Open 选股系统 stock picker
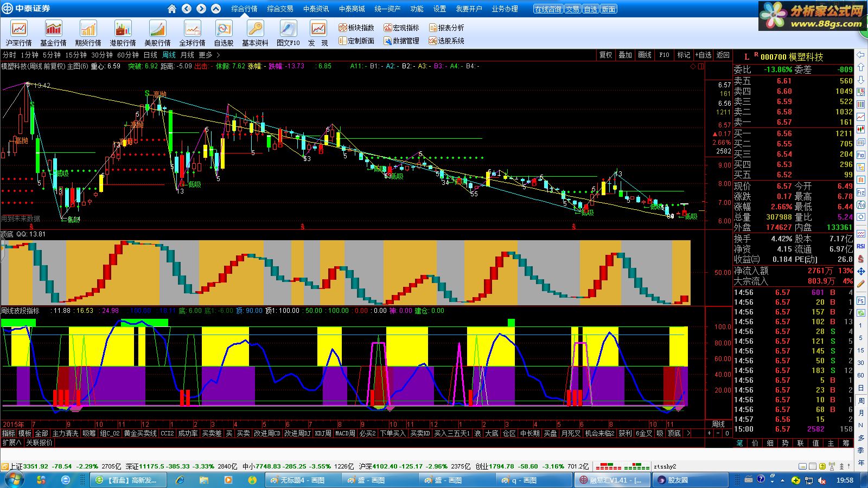 pyautogui.click(x=446, y=41)
